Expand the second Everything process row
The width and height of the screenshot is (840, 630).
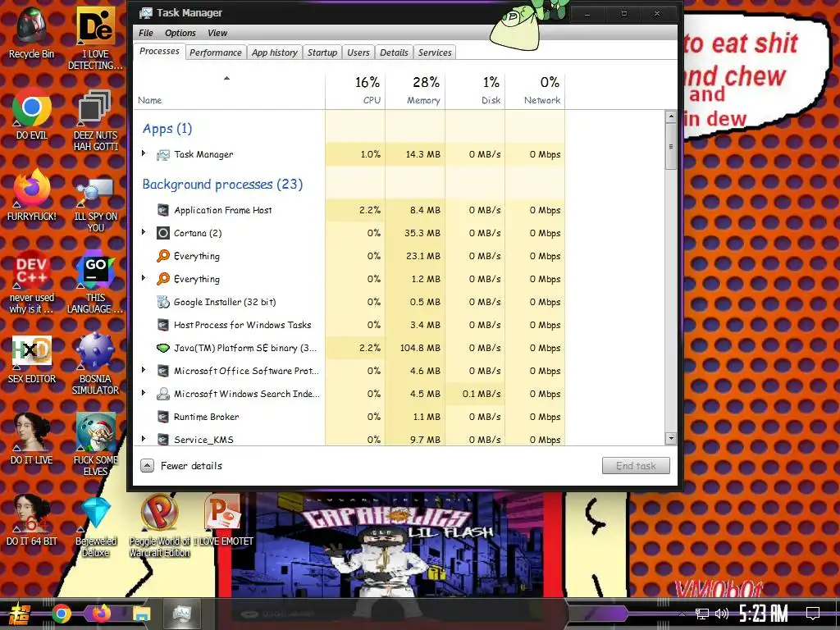144,278
